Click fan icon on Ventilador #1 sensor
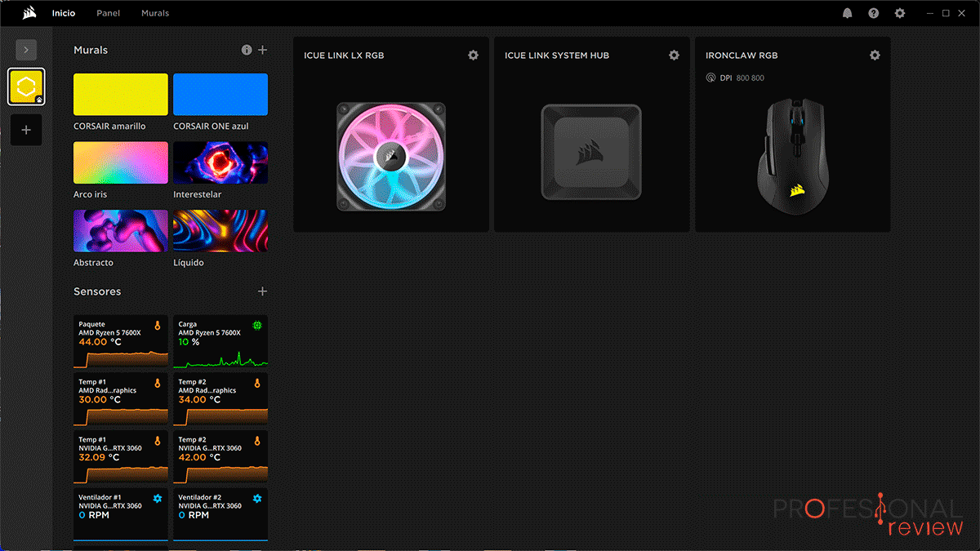The width and height of the screenshot is (980, 551). [x=158, y=498]
